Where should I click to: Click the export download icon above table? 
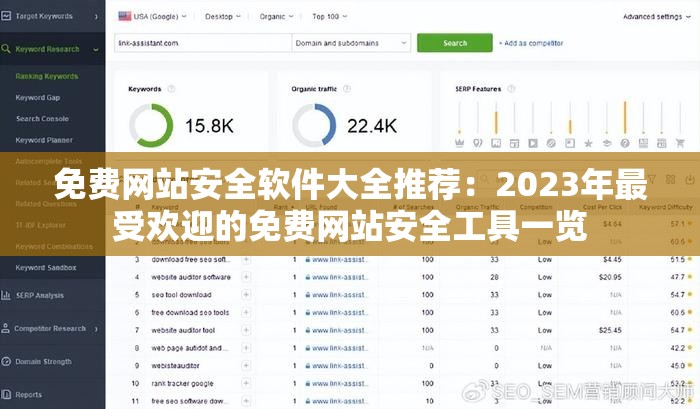tap(690, 179)
